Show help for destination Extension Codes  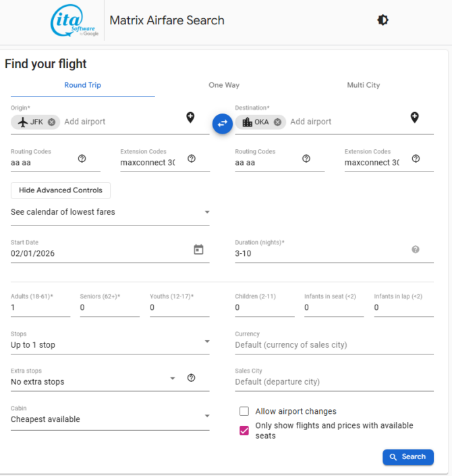coord(416,159)
